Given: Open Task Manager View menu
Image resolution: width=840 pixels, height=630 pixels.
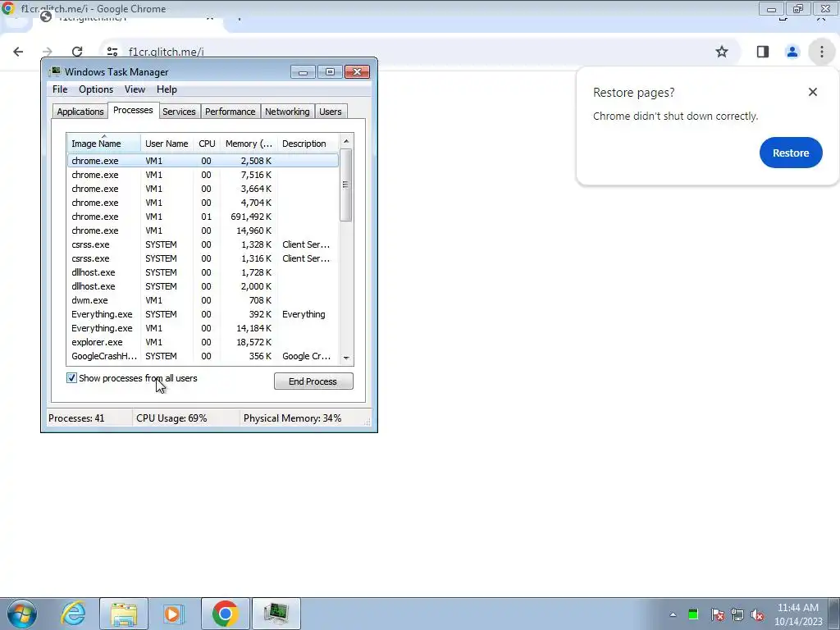Looking at the screenshot, I should coord(135,89).
